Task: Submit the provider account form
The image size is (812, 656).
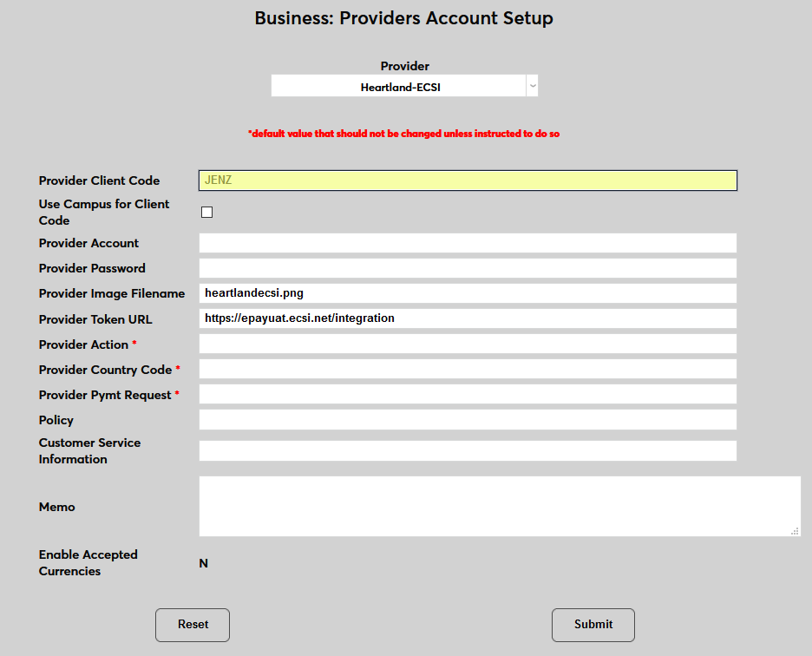Action: coord(593,625)
